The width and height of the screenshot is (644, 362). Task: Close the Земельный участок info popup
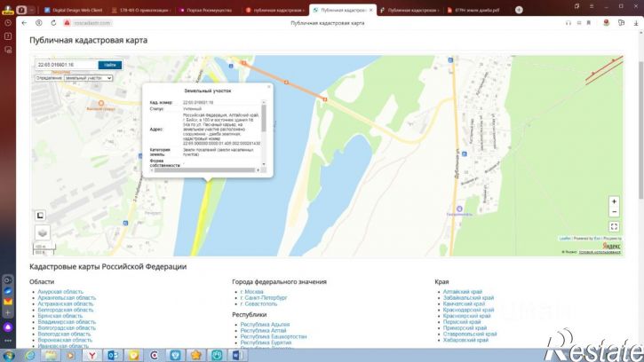269,87
